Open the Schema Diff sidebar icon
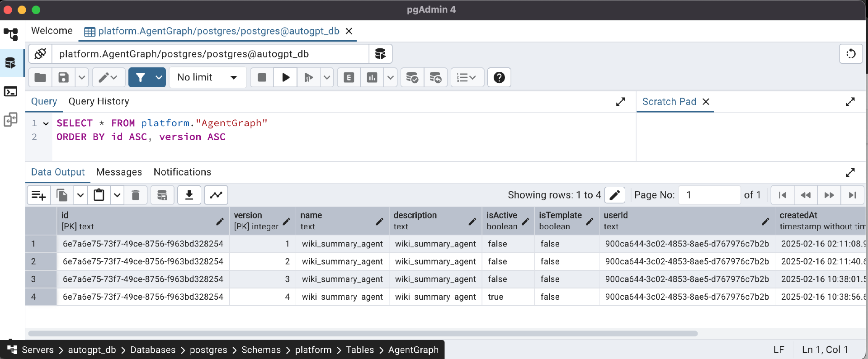Viewport: 868px width, 359px height. pos(10,120)
